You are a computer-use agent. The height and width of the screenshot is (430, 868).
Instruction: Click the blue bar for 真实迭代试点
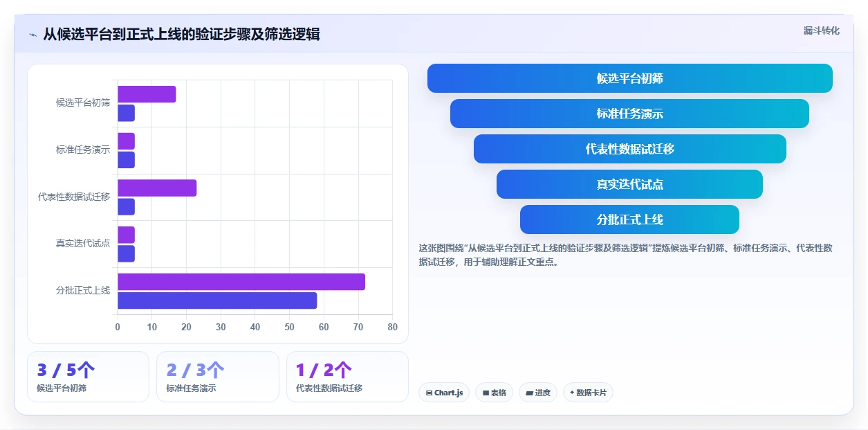click(x=126, y=253)
